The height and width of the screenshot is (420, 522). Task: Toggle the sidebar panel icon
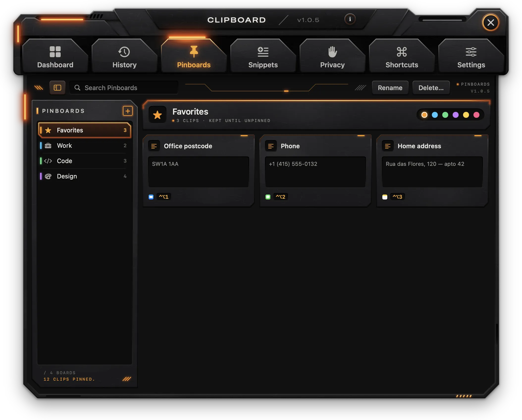pyautogui.click(x=57, y=88)
